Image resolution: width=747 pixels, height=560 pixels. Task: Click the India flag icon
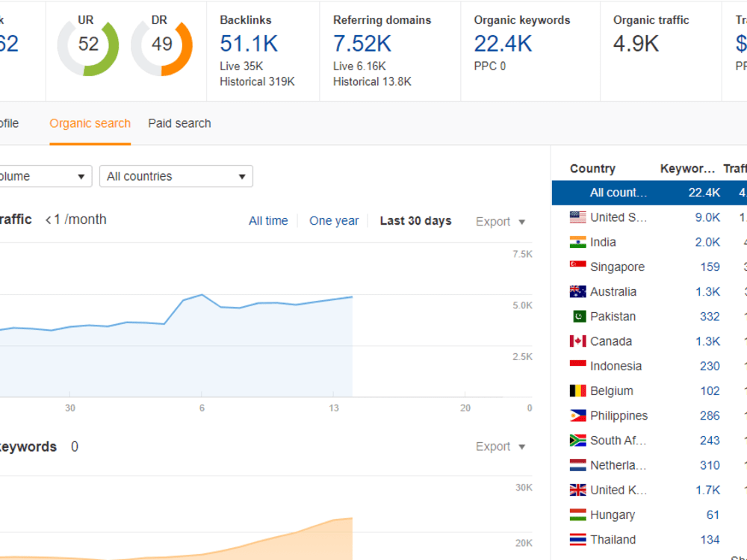coord(577,242)
